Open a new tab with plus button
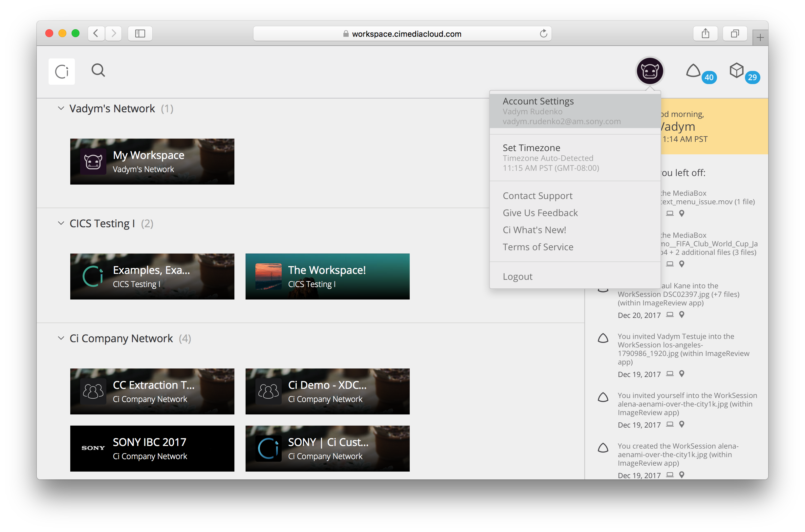805x532 pixels. [x=760, y=37]
